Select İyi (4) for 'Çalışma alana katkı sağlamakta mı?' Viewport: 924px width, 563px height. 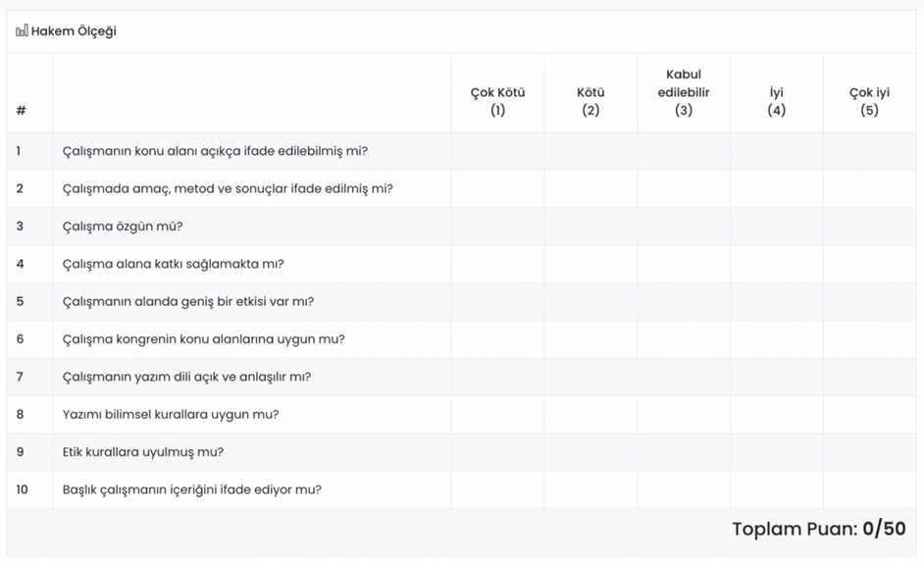coord(777,264)
